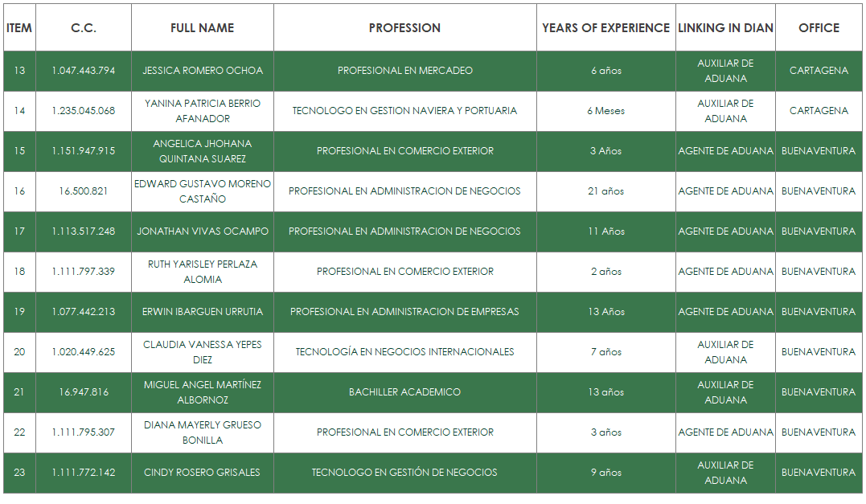Select ID number 1.151.947.915
Viewport: 866px width, 504px height.
84,151
